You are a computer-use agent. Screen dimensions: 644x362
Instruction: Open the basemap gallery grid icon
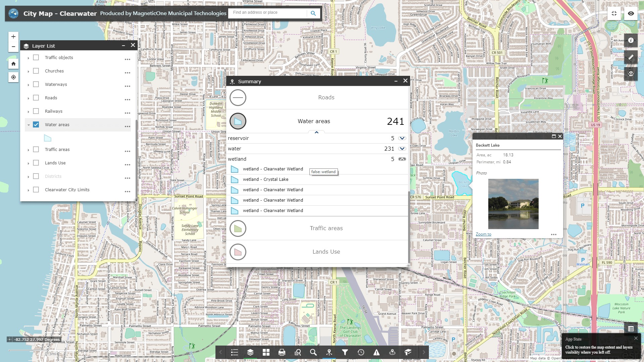(266, 352)
